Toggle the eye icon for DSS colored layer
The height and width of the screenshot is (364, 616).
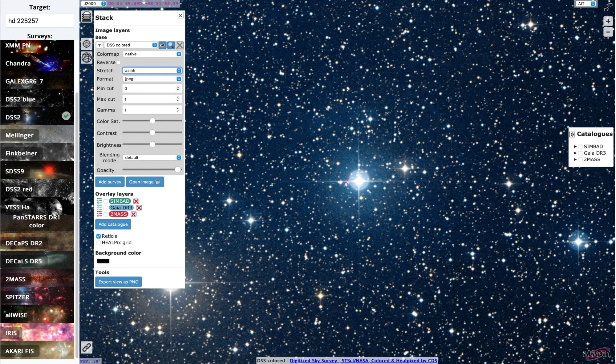[162, 45]
